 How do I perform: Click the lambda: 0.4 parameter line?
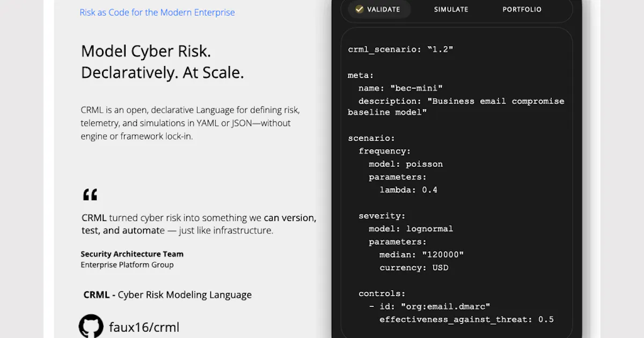coord(408,190)
